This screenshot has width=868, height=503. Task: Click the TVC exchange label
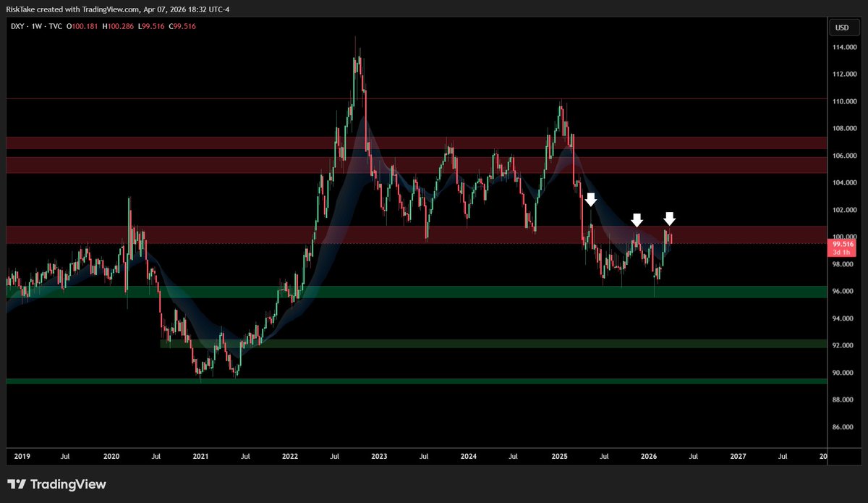pos(54,26)
